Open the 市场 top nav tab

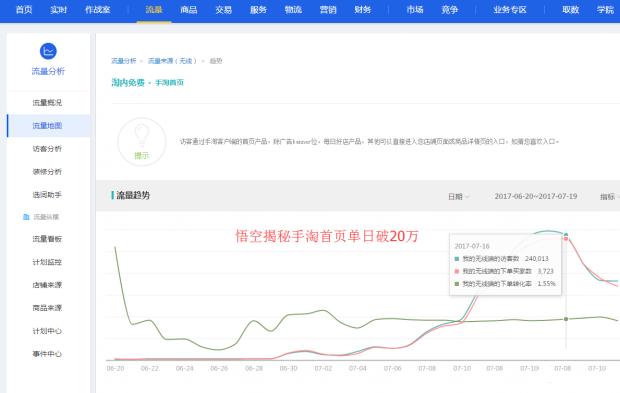415,10
